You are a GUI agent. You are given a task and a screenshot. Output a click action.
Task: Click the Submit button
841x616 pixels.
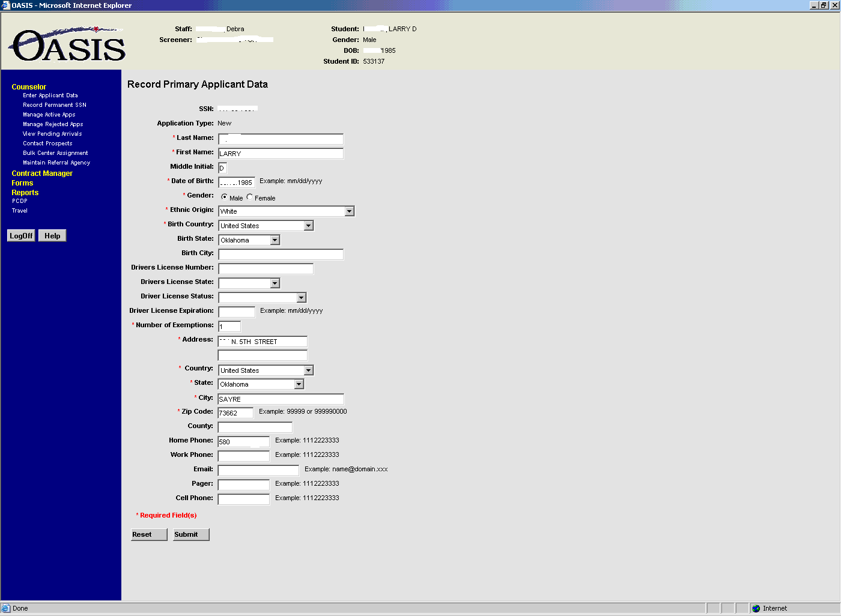pyautogui.click(x=191, y=534)
